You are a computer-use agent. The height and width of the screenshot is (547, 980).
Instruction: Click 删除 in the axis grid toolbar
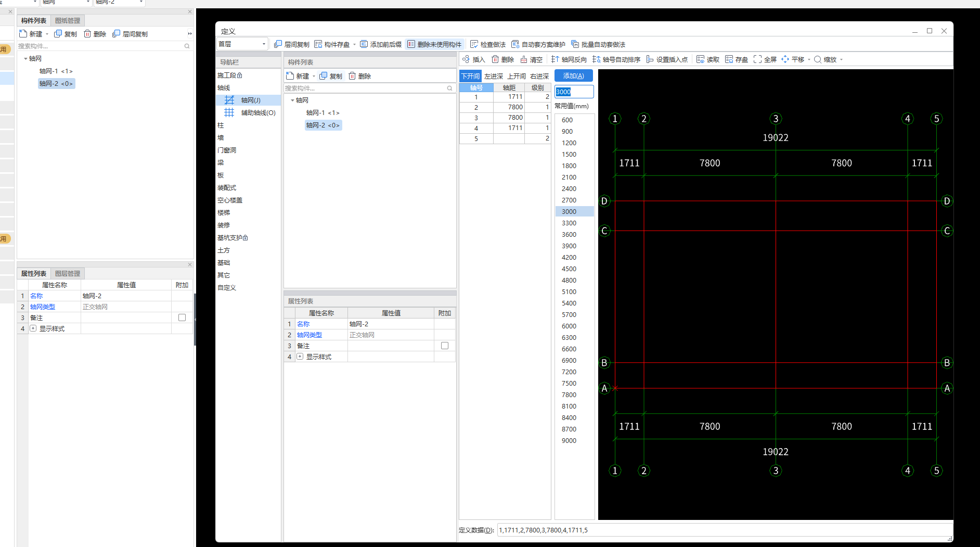502,59
